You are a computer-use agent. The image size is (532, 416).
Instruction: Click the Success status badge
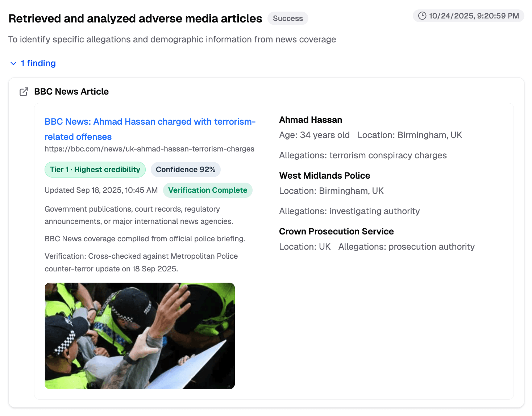288,18
